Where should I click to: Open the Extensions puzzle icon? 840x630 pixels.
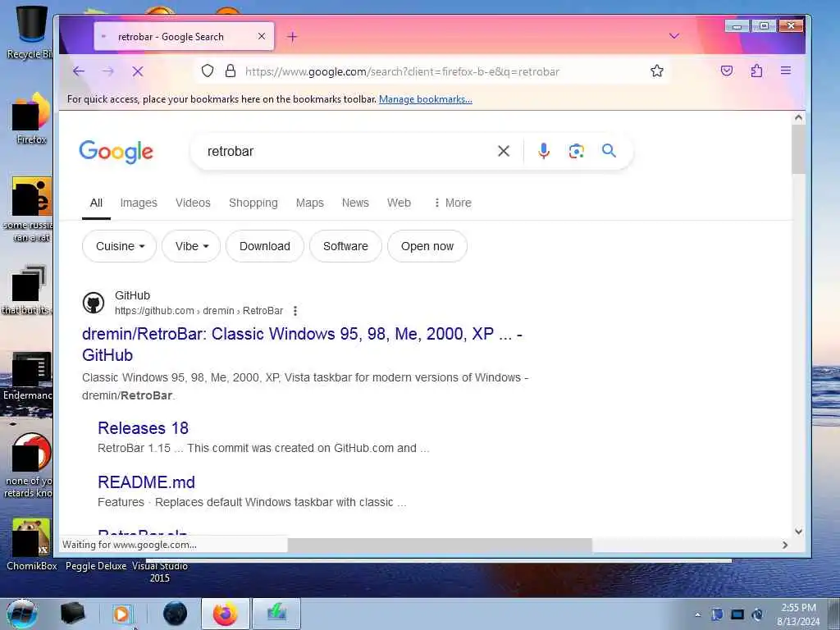point(756,71)
